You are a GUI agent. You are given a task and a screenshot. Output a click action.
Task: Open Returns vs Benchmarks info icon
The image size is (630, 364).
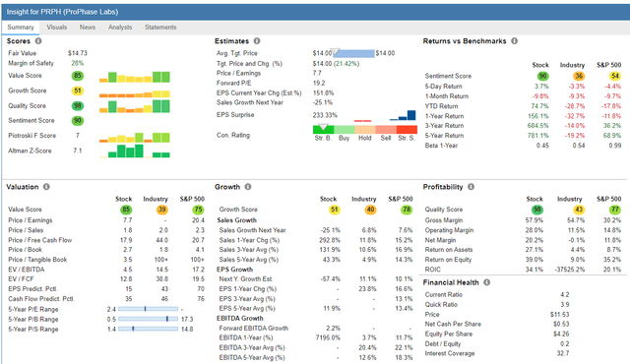click(x=514, y=41)
